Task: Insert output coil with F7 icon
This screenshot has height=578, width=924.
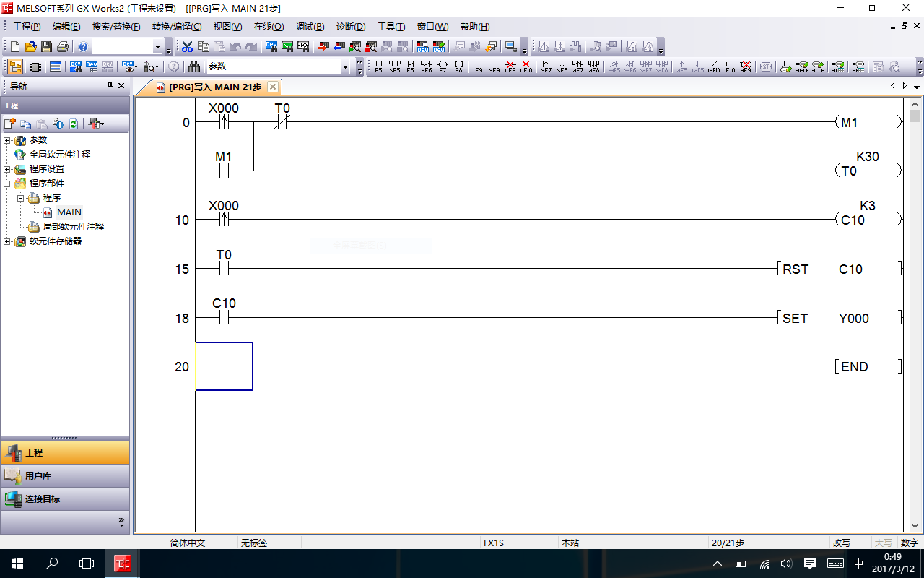Action: 443,67
